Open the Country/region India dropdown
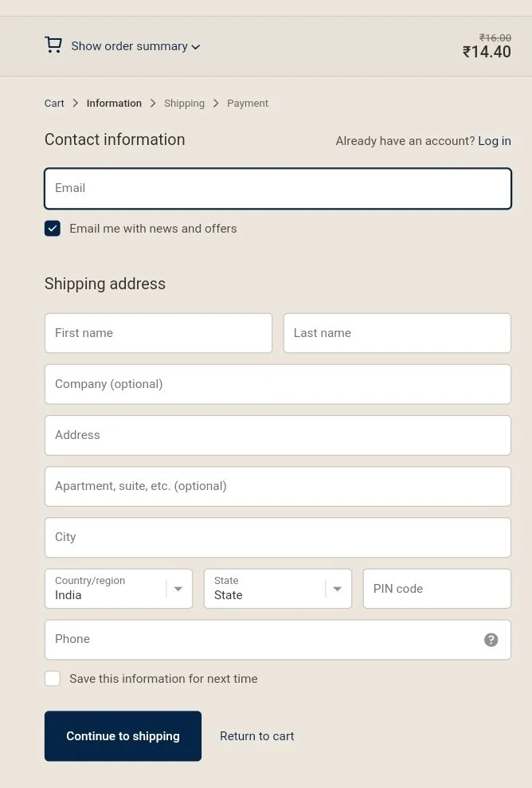Screen dimensions: 532x788 119,589
